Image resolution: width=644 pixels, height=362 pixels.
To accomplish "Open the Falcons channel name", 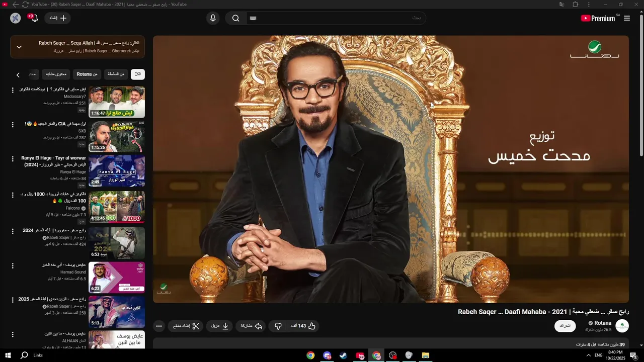I will pyautogui.click(x=72, y=208).
